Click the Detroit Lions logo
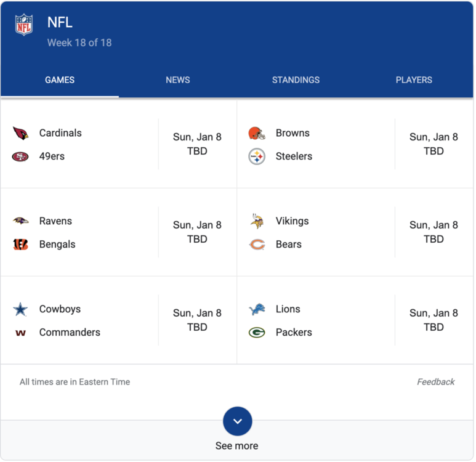This screenshot has width=476, height=462. click(257, 309)
